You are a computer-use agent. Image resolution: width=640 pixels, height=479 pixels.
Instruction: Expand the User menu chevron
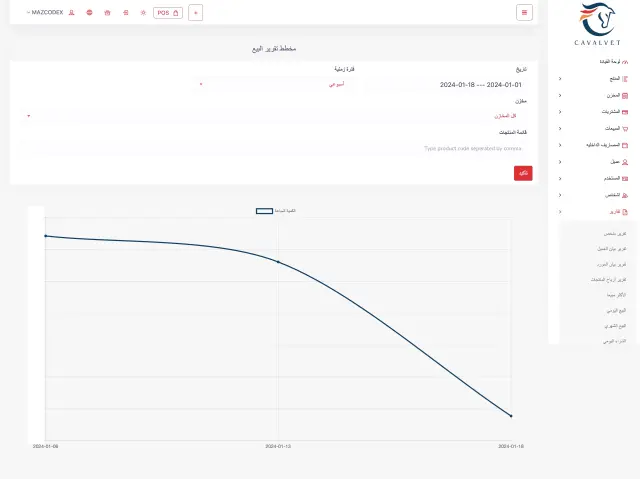[x=560, y=179]
